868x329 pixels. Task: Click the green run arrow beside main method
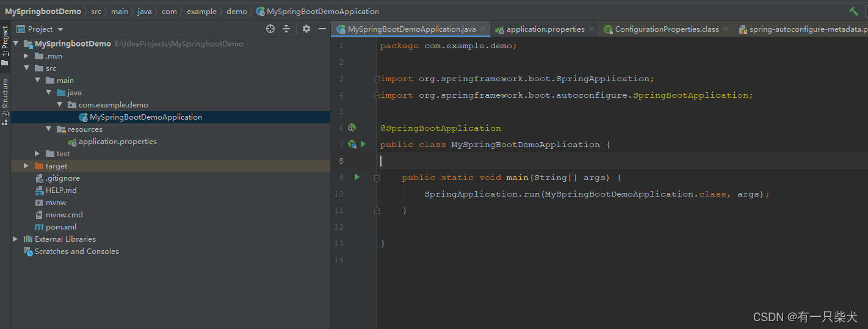(x=357, y=177)
